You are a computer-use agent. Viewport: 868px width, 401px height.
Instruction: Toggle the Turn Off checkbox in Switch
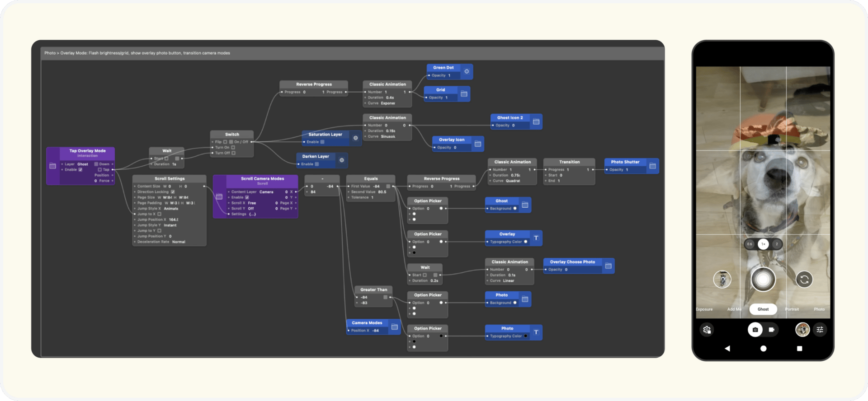pos(234,153)
